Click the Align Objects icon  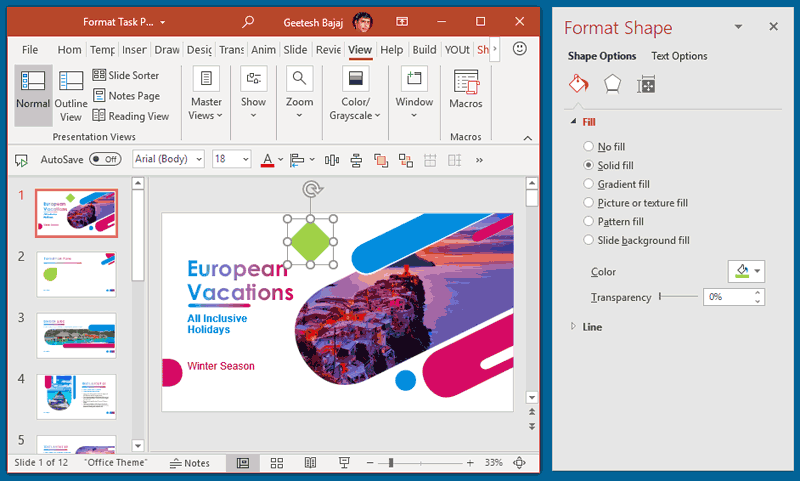297,160
